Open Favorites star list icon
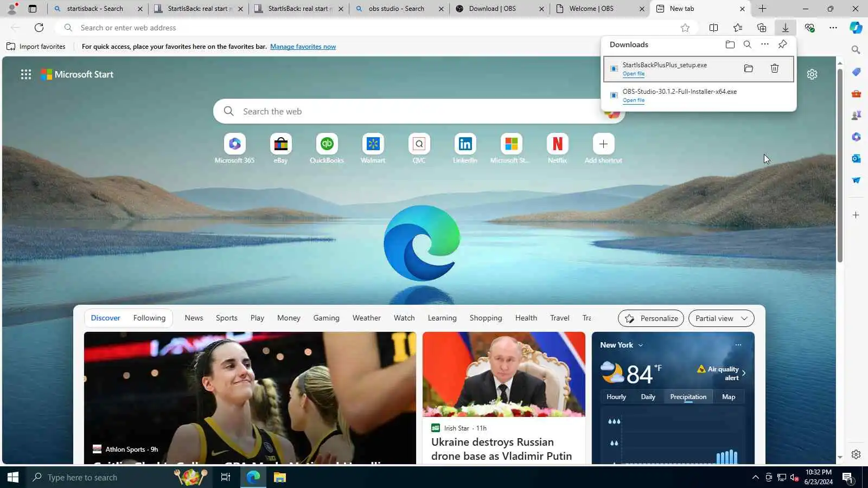The image size is (868, 488). 738,28
